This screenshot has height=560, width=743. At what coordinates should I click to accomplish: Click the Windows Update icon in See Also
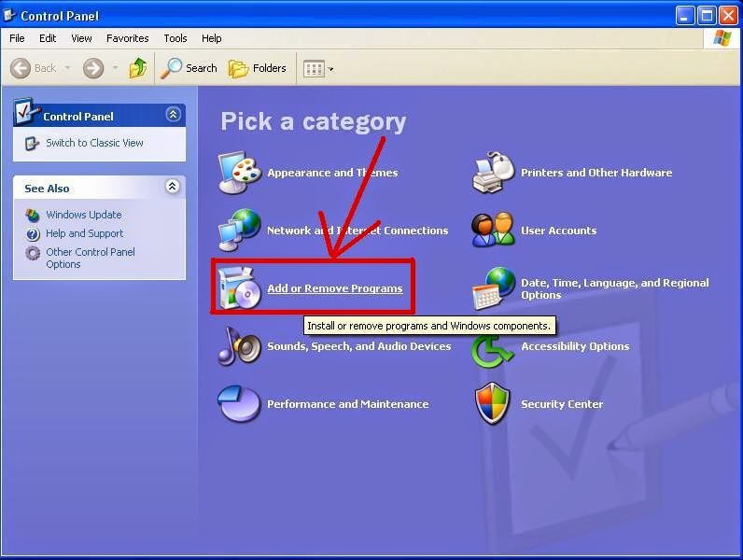click(33, 215)
